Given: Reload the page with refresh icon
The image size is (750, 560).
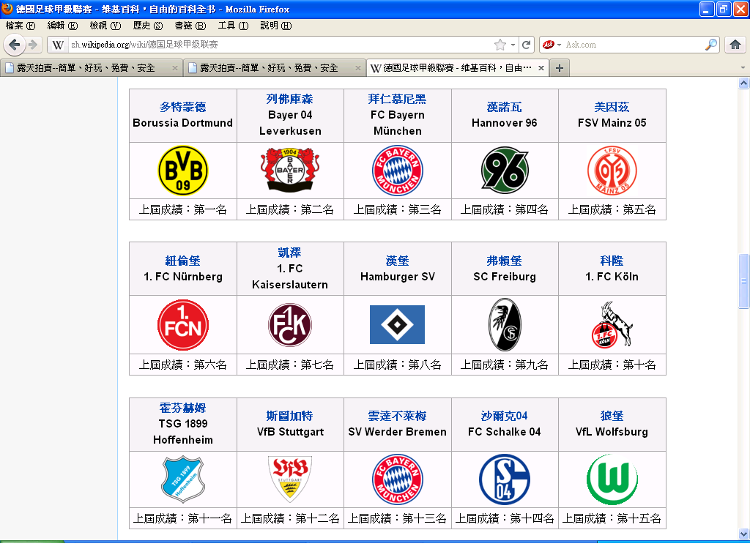Looking at the screenshot, I should coord(527,45).
